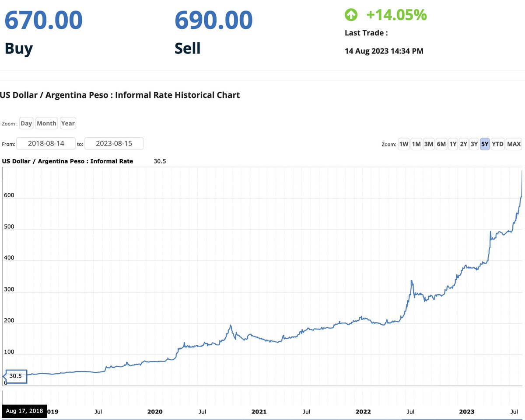Click the 100 y-axis label

(9, 352)
